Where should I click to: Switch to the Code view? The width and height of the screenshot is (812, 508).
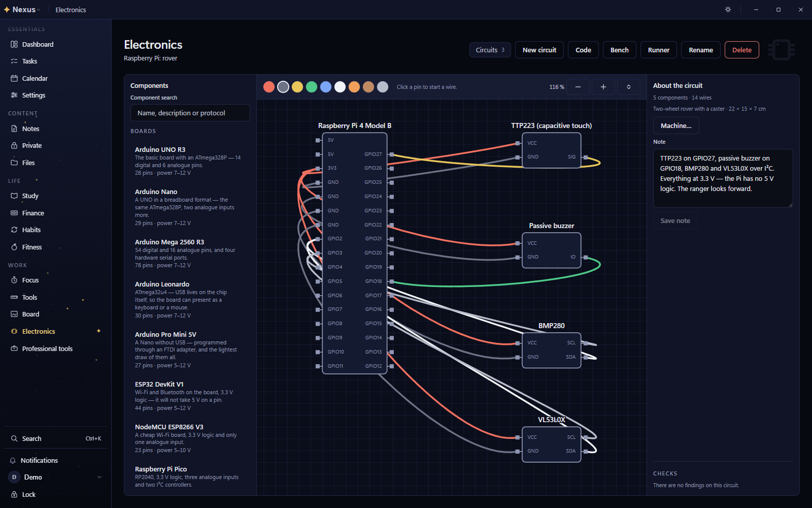coord(583,50)
